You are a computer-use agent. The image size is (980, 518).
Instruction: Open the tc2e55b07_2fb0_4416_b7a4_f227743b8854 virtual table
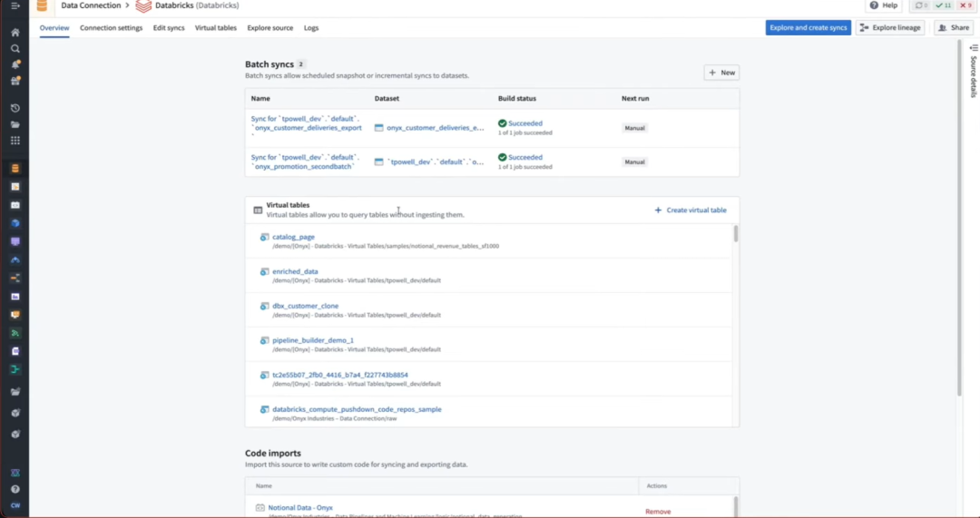(340, 375)
